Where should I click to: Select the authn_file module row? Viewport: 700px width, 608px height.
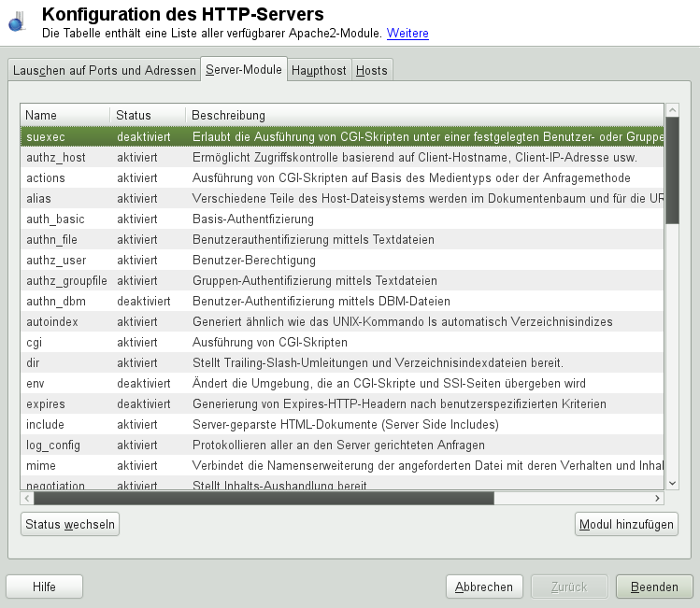pyautogui.click(x=342, y=239)
